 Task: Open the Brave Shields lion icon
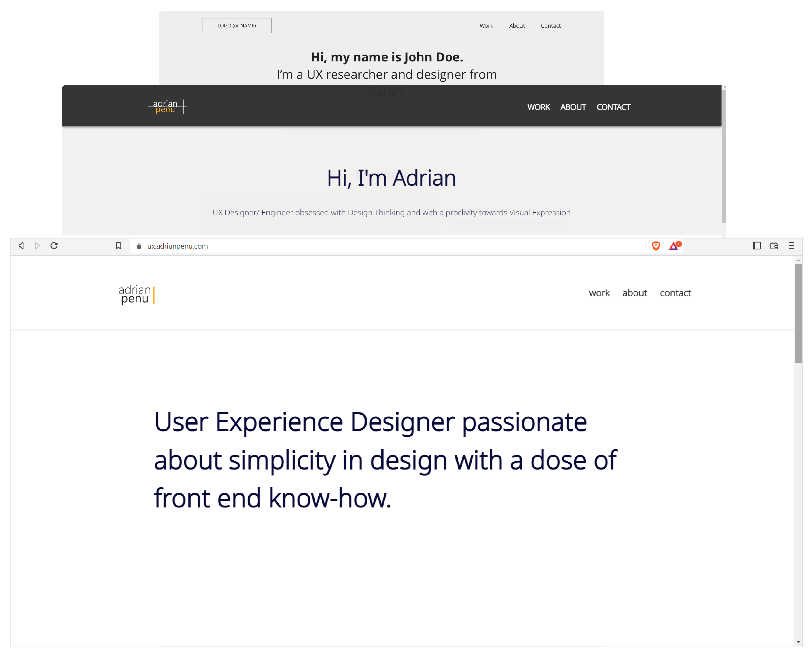(x=656, y=246)
